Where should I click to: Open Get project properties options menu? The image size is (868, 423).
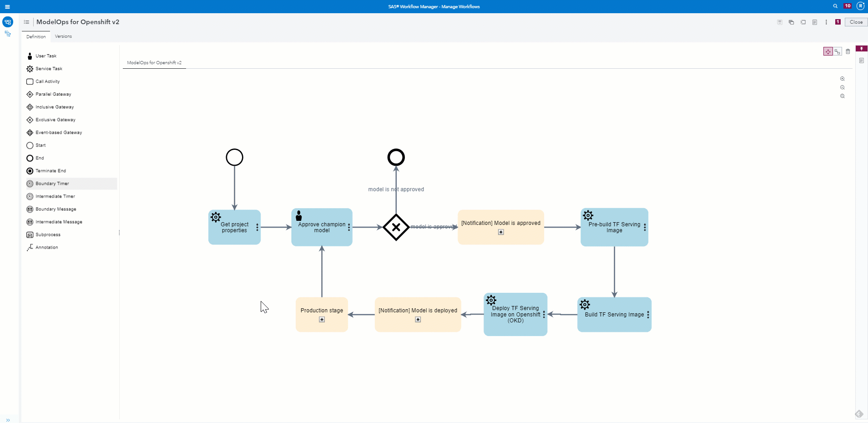coord(257,227)
